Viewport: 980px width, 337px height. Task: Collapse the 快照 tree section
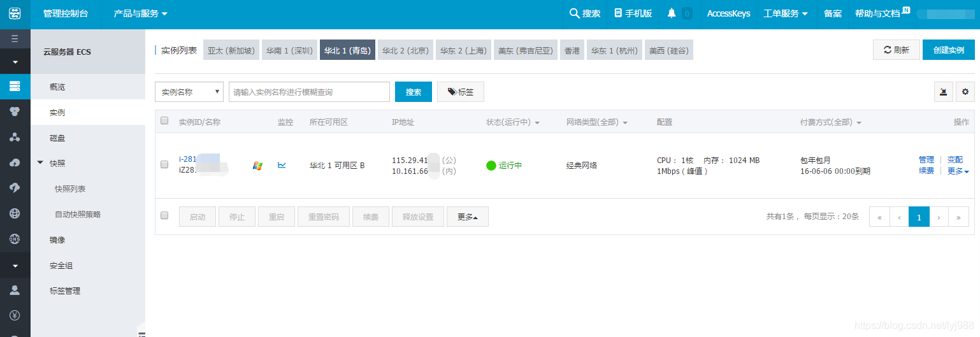tap(41, 163)
